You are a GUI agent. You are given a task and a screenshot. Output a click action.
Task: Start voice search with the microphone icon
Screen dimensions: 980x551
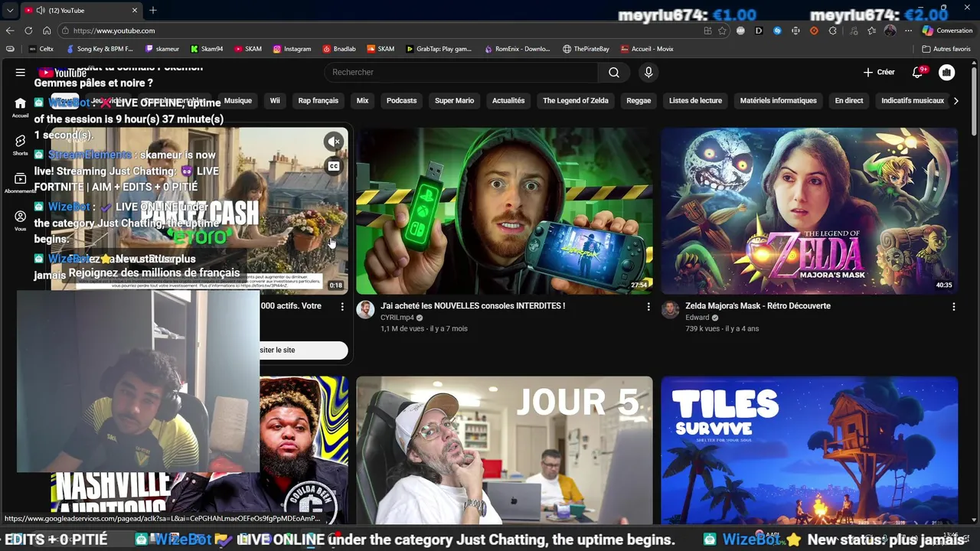coord(648,72)
